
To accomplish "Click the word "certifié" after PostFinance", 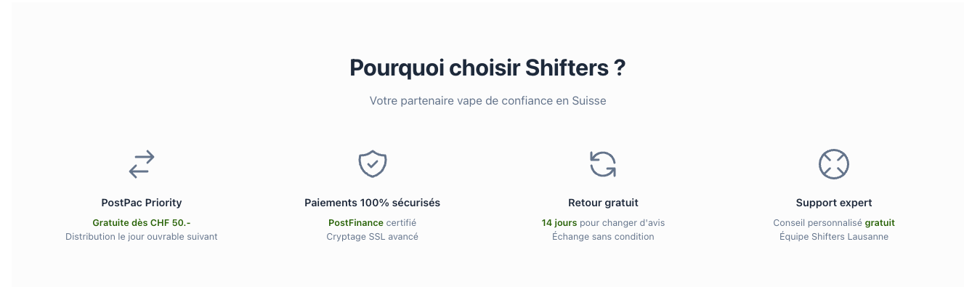I will pyautogui.click(x=401, y=222).
